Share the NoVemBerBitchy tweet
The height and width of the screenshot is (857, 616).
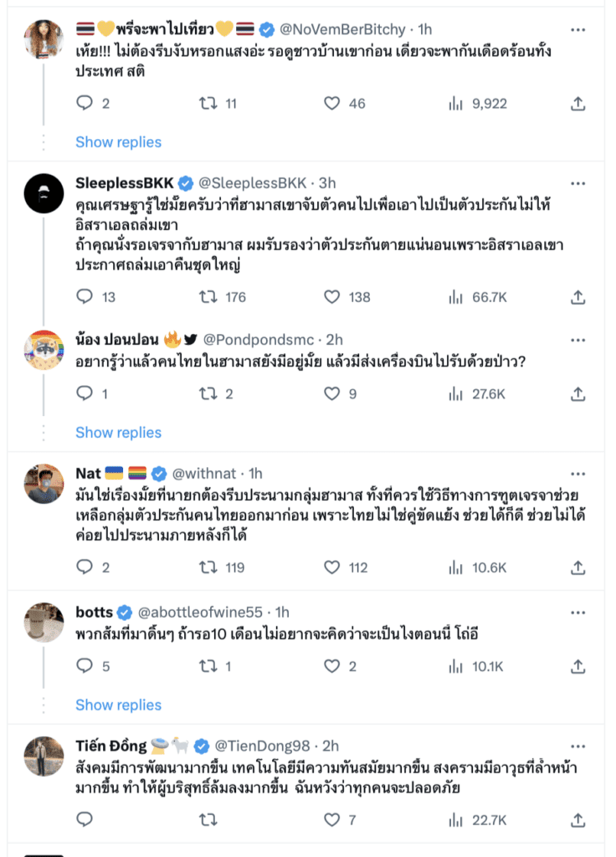pos(577,104)
